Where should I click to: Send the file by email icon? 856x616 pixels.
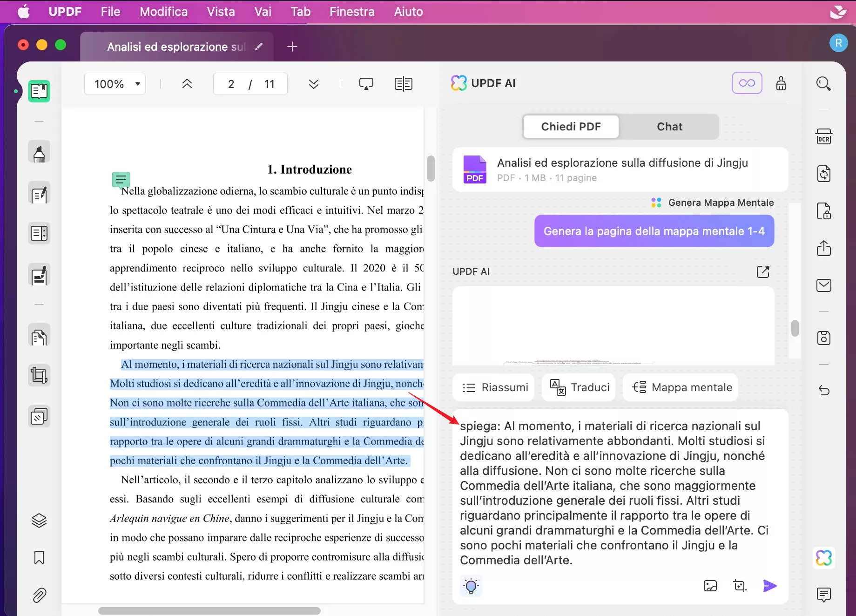tap(823, 285)
